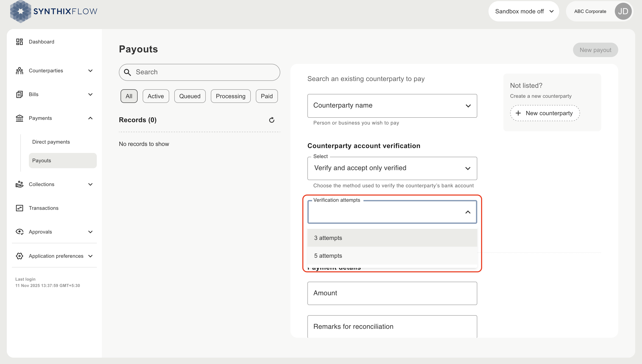Click the last login timestamp text

(48, 286)
